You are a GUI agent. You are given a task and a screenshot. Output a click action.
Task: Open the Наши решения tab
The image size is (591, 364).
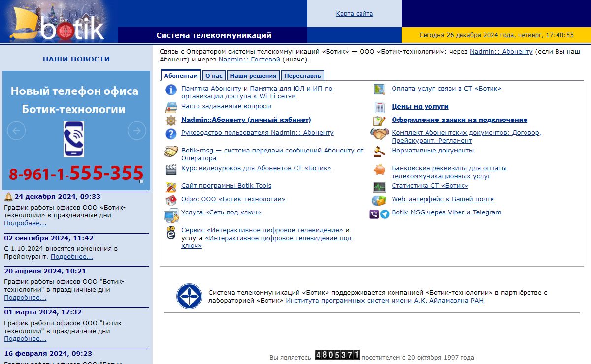[x=253, y=75]
